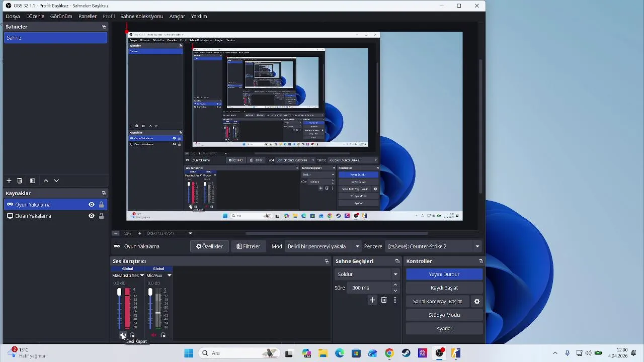The width and height of the screenshot is (644, 362).
Task: Add a scene transition with plus icon
Action: pos(372,300)
